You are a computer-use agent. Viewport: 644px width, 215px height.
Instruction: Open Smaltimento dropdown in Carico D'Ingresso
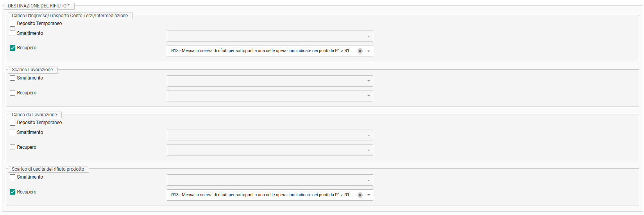click(270, 36)
